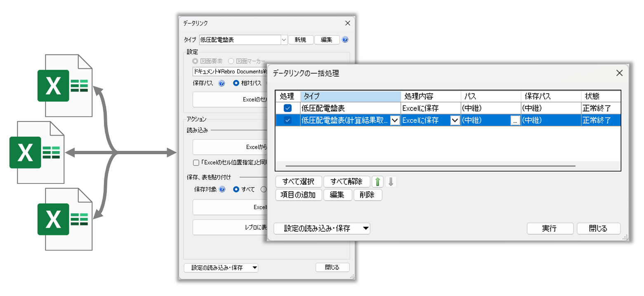Click the help icon beside 保存パス
This screenshot has height=296, width=644.
coord(222,83)
